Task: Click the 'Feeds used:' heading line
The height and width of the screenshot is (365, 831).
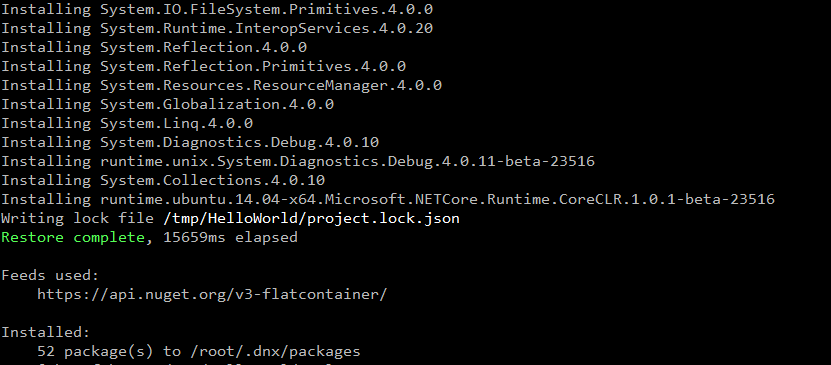Action: click(50, 275)
